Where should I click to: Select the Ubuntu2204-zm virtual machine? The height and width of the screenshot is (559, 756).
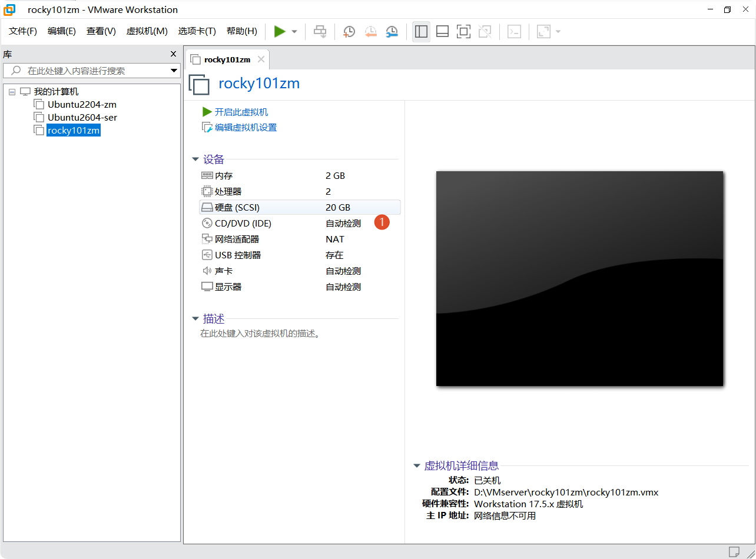pos(82,105)
